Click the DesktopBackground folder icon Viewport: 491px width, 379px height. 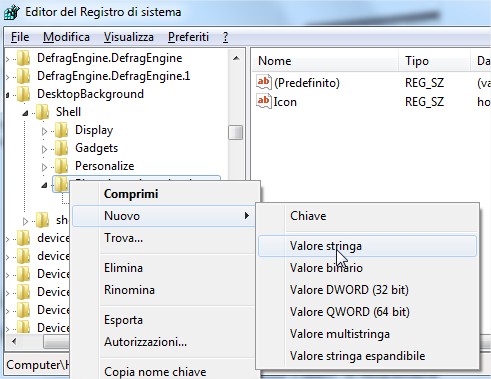[x=24, y=94]
